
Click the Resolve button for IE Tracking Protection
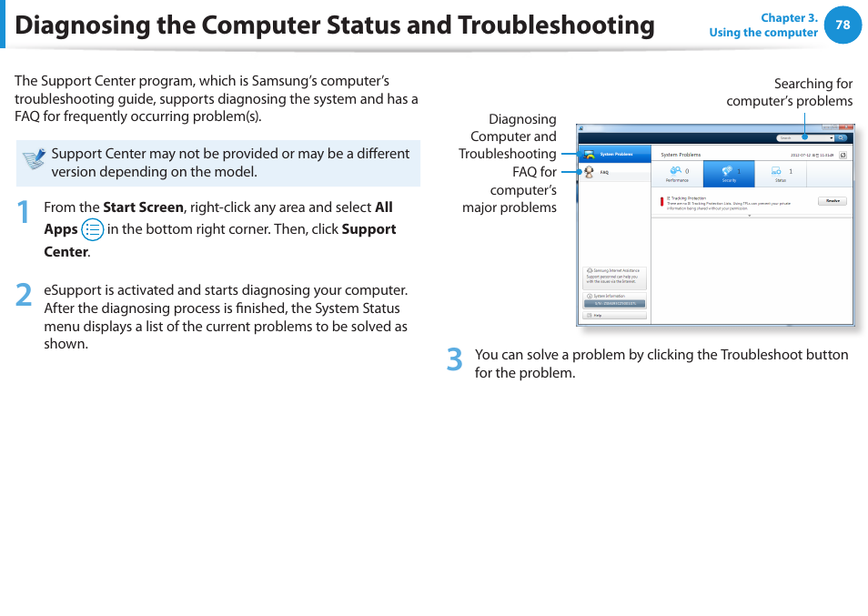[832, 201]
